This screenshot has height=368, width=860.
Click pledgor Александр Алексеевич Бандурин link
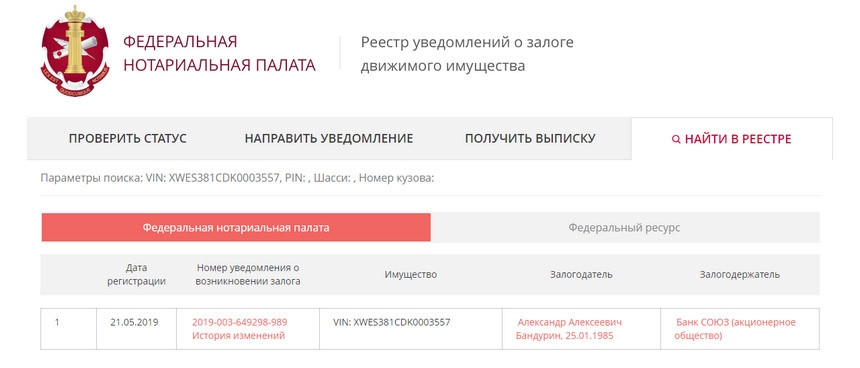pyautogui.click(x=569, y=329)
